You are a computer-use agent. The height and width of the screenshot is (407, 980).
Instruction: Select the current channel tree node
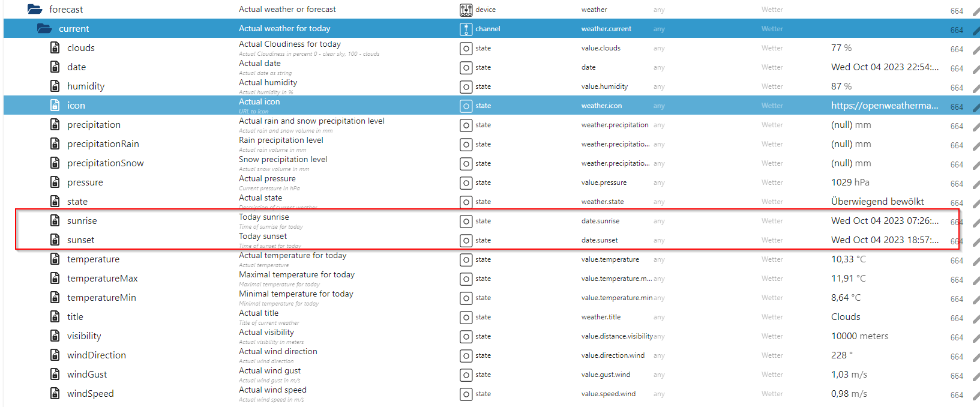(x=74, y=28)
